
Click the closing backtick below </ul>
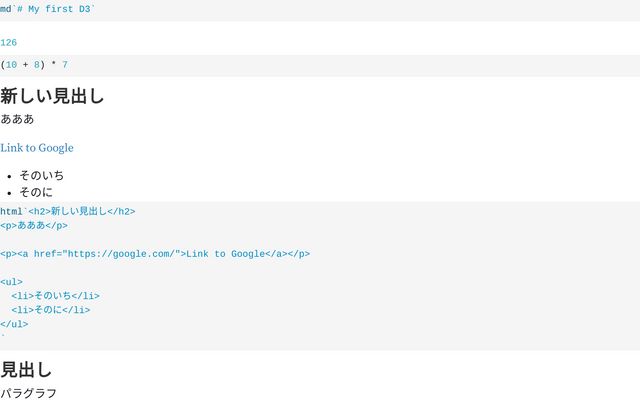(x=3, y=337)
